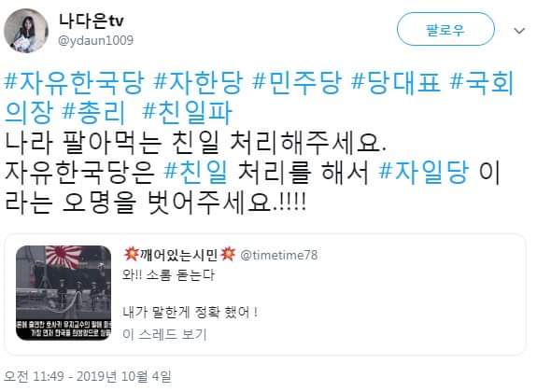Open 나다은tv profile avatar
Viewport: 551px width, 392px height.
point(26,31)
